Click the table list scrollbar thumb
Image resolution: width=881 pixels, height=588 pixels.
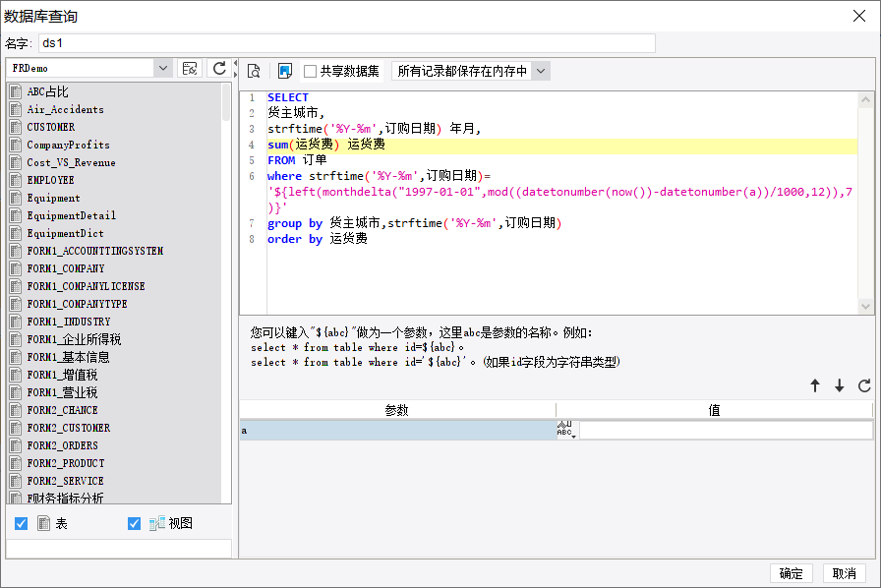tap(226, 102)
